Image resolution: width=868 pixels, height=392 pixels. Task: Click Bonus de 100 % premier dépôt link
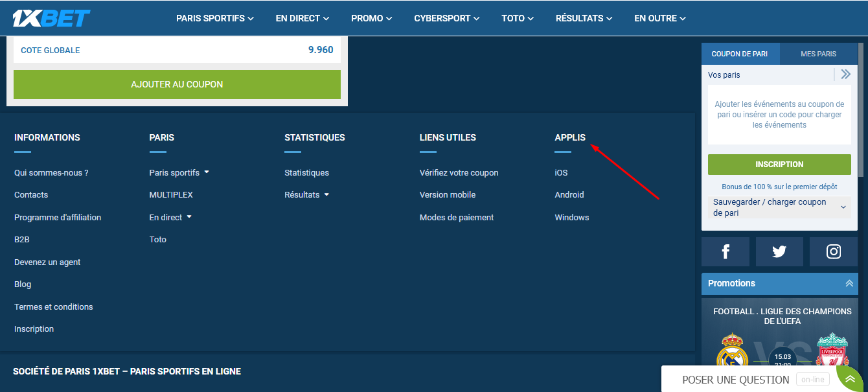point(779,187)
